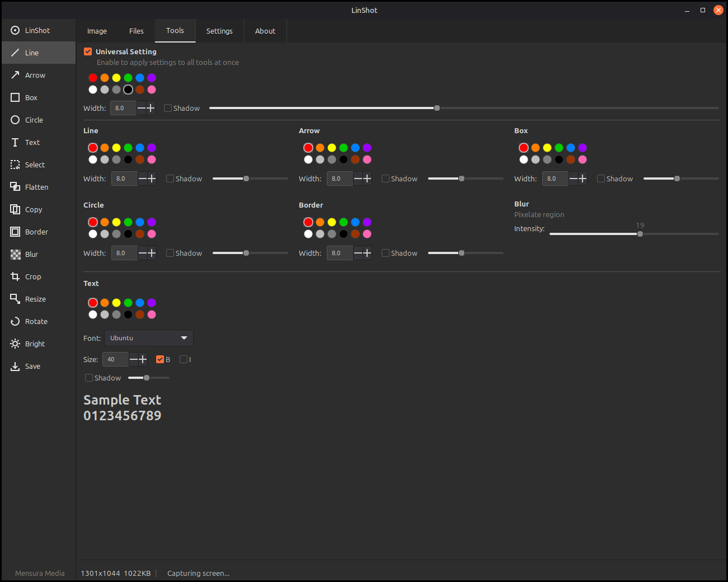The image size is (728, 582).
Task: Click the Circle section Width input field
Action: click(x=124, y=253)
